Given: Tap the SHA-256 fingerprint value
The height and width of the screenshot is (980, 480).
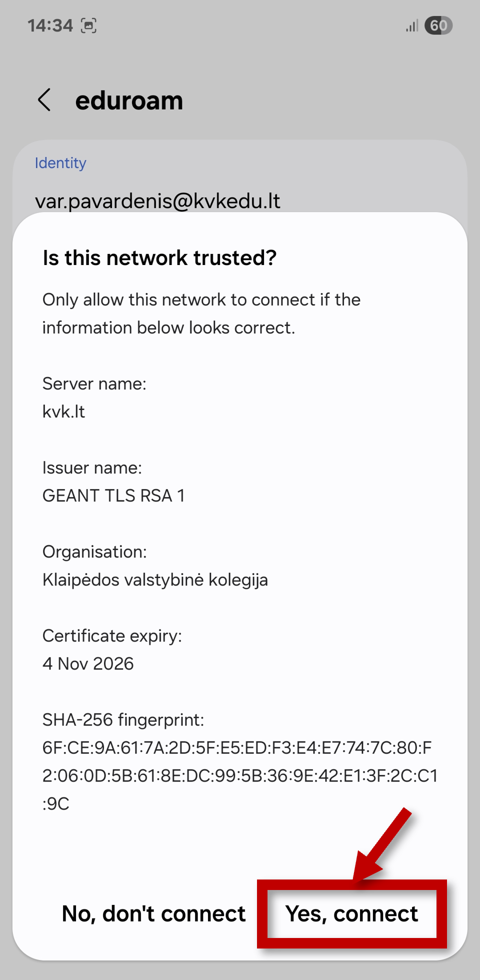Looking at the screenshot, I should [240, 775].
